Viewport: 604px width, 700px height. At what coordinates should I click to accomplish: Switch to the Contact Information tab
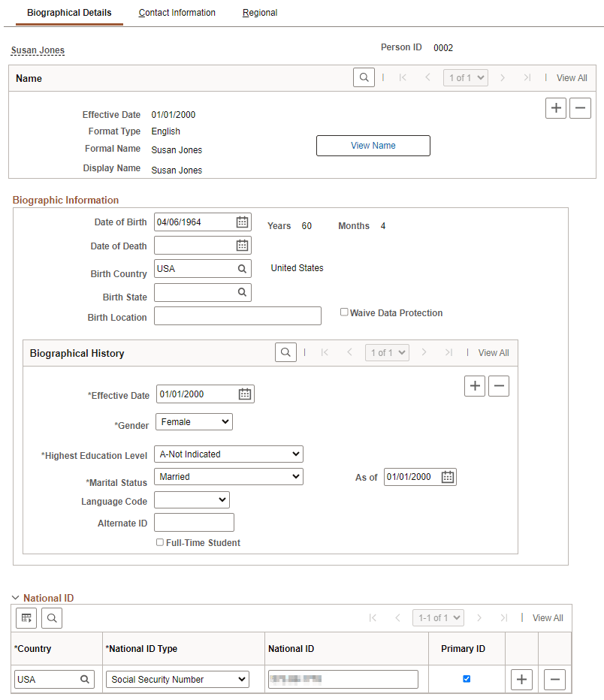(x=177, y=13)
